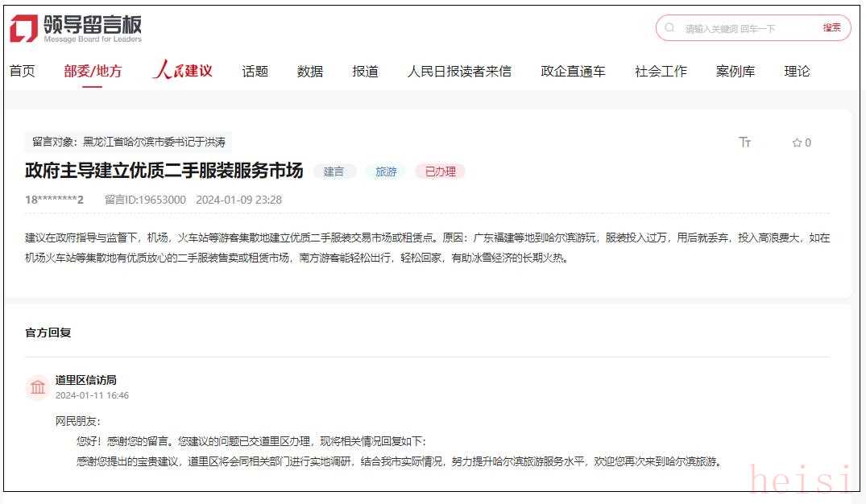Image resolution: width=866 pixels, height=504 pixels.
Task: Open the 案例库 case library tab
Action: pos(735,71)
